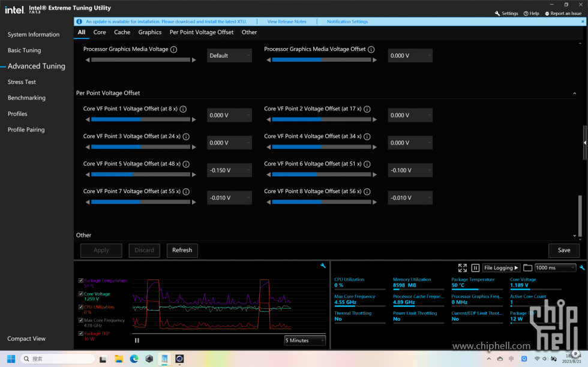Show info for Processor Graphics Media Voltage
Screen dimensions: 588x367
[173, 50]
